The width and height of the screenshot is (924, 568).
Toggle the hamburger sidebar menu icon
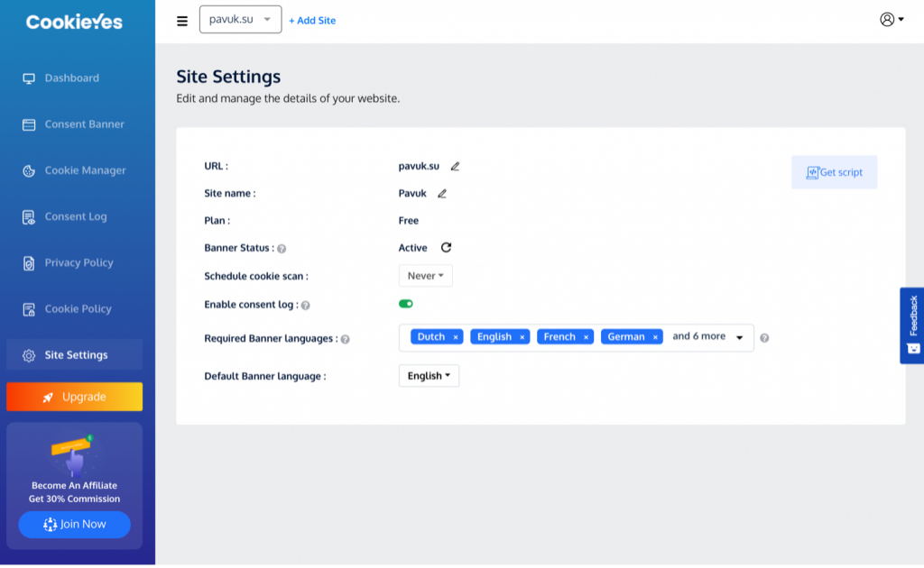click(182, 22)
